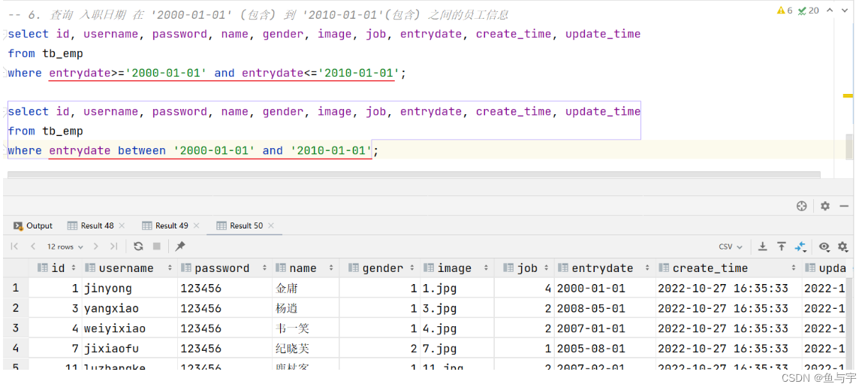Viewport: 868px width, 390px height.
Task: Place cursor on the between keyword in editor
Action: pyautogui.click(x=142, y=150)
